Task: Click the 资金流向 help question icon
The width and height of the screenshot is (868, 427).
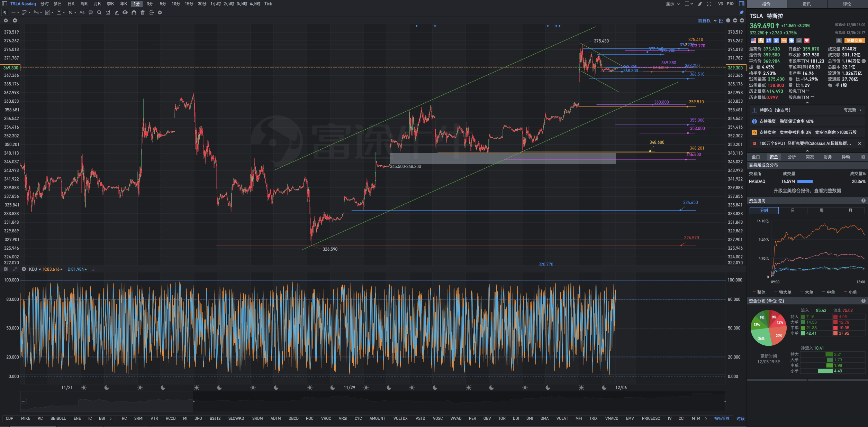Action: (x=864, y=201)
